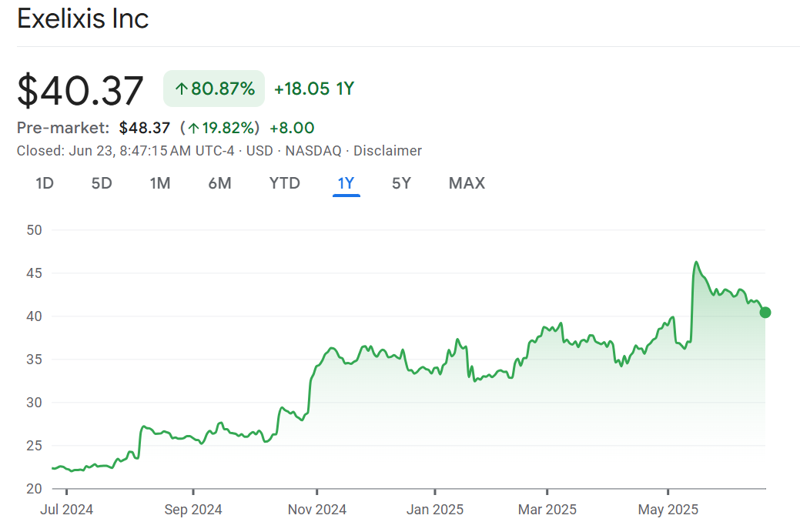Open the YTD range tab
Image resolution: width=800 pixels, height=532 pixels.
[285, 183]
